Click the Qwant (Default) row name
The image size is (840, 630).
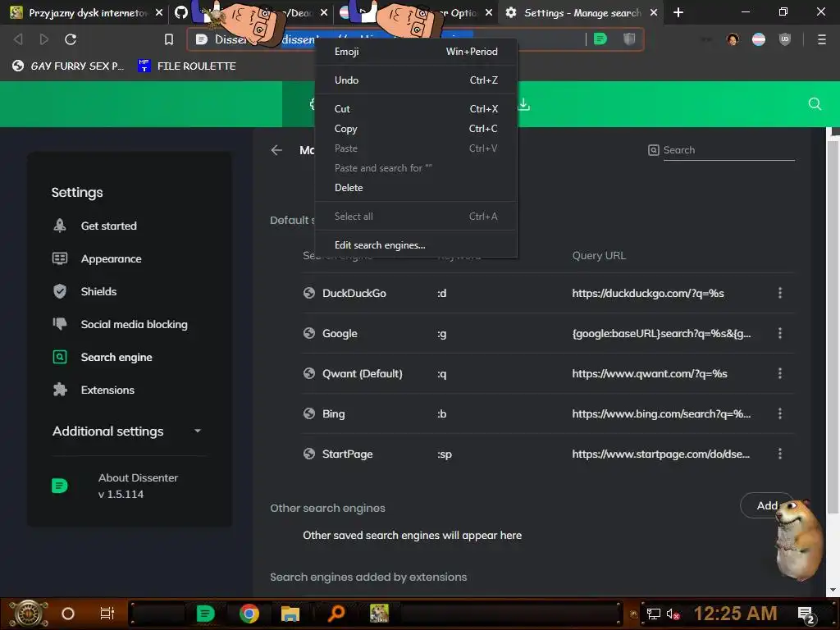(362, 373)
